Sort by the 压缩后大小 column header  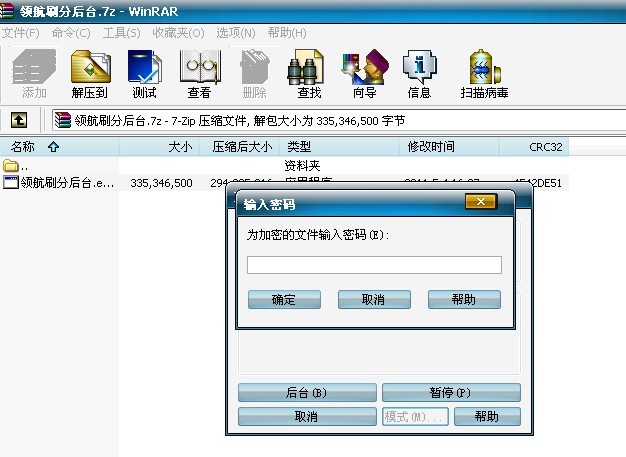pyautogui.click(x=239, y=147)
